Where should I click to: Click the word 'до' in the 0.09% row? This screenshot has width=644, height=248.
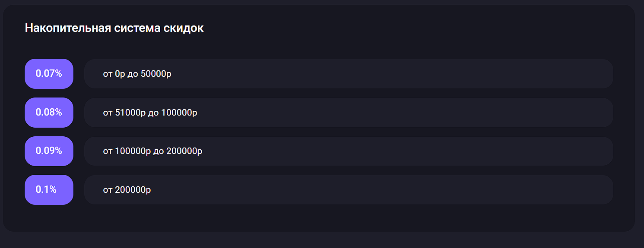pyautogui.click(x=159, y=152)
